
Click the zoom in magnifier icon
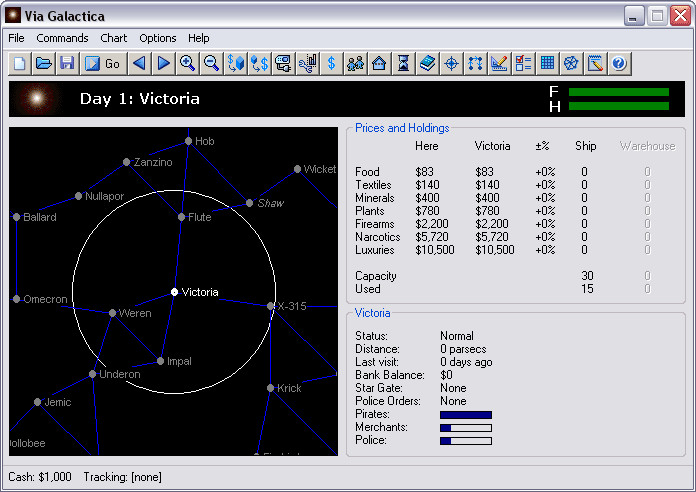pos(187,63)
